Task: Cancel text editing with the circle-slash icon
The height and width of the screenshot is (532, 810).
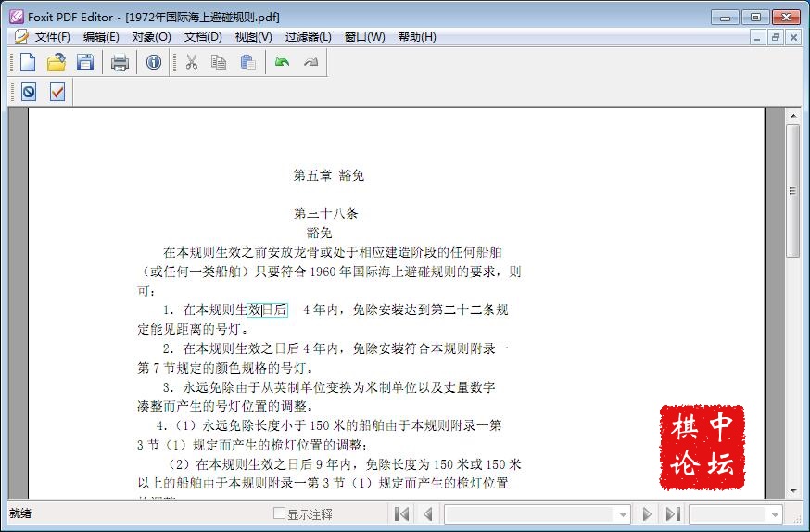Action: [x=29, y=93]
